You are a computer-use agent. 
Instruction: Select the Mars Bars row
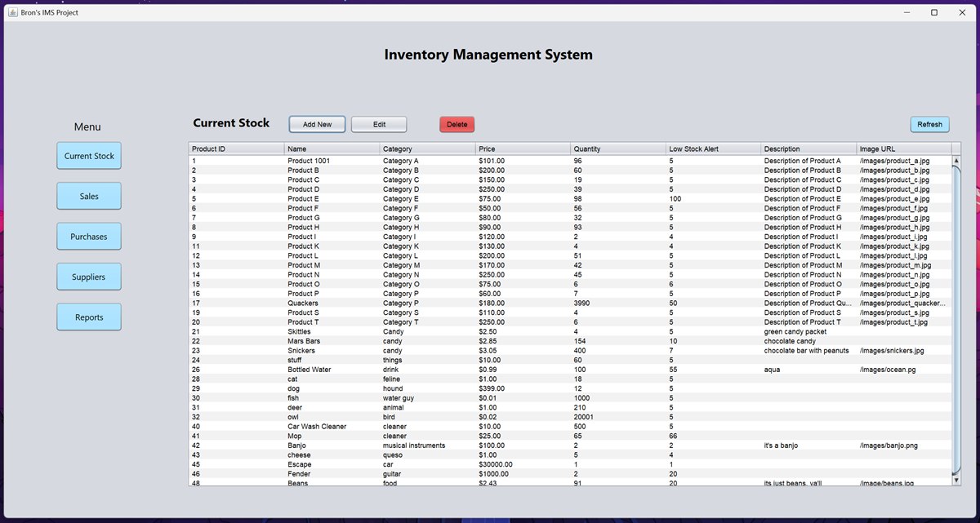pyautogui.click(x=570, y=341)
